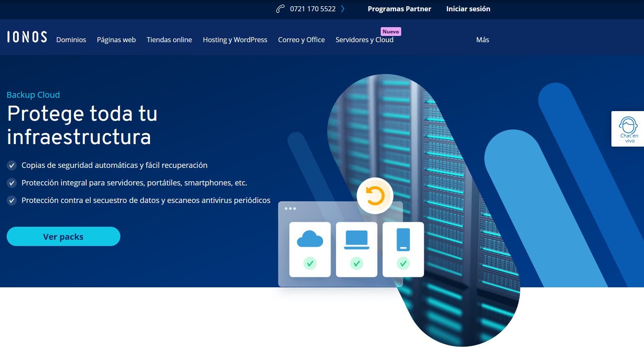Expand the chevron next to phone number
This screenshot has height=360, width=644.
[343, 9]
